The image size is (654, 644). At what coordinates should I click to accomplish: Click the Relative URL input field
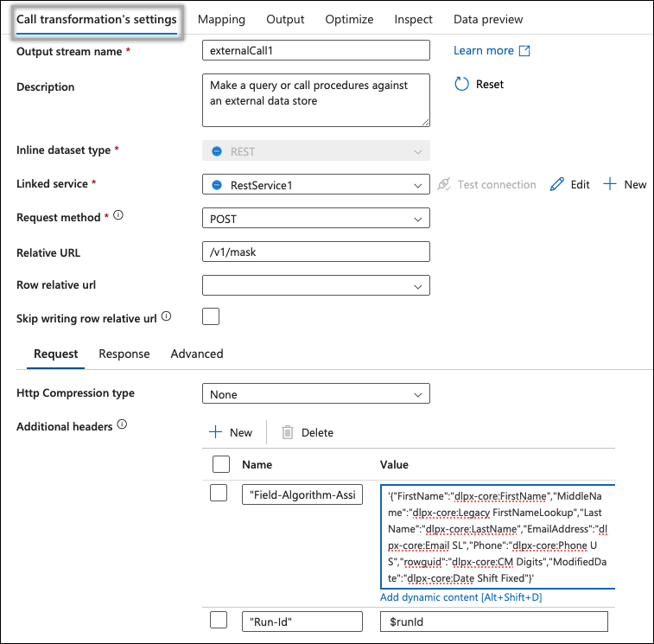(x=315, y=251)
